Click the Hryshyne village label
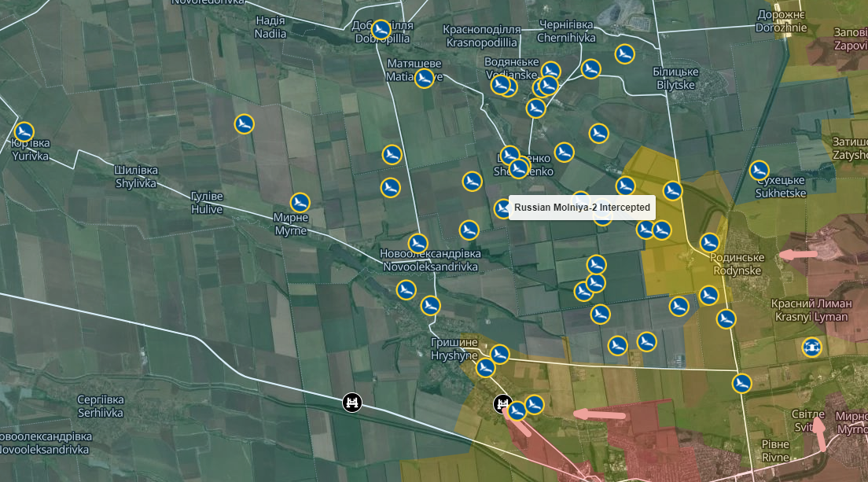 (x=454, y=349)
